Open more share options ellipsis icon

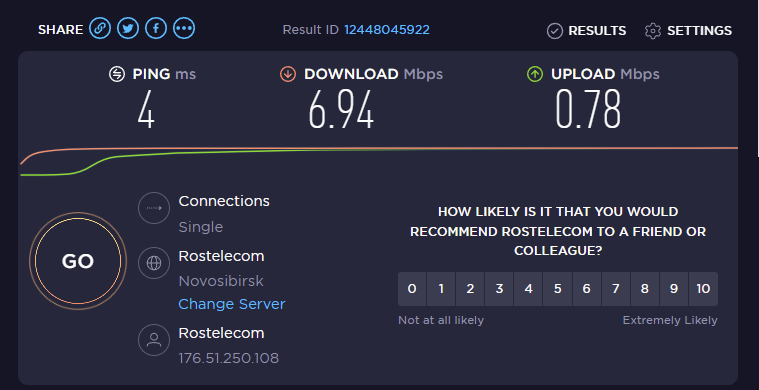184,29
